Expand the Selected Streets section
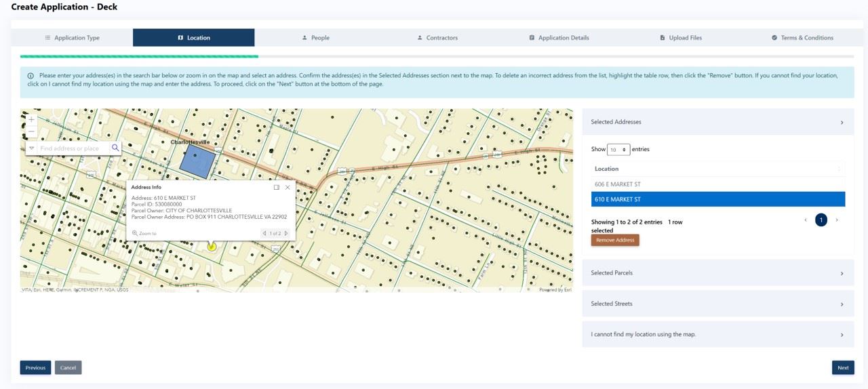Image resolution: width=868 pixels, height=389 pixels. pos(717,304)
